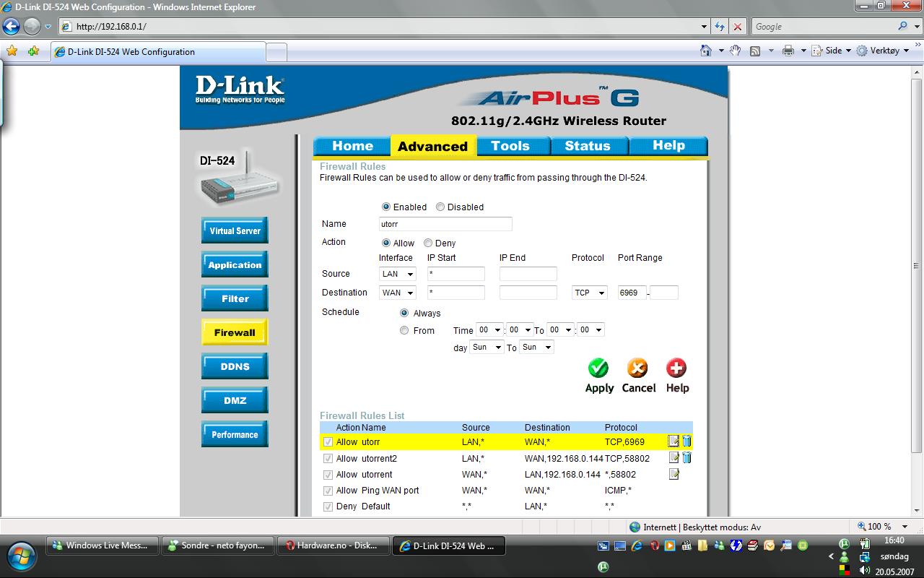Switch to Windows Live Messenger taskbar window
The image size is (924, 578).
(103, 545)
